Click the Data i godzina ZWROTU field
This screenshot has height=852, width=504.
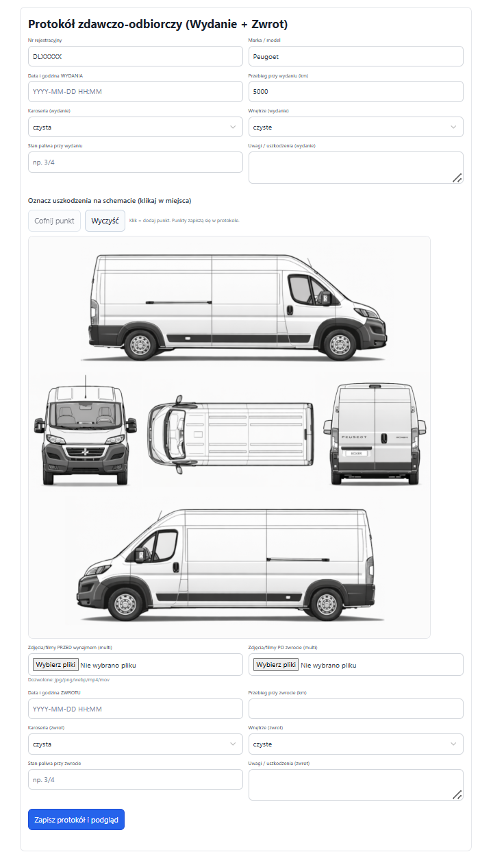(136, 709)
